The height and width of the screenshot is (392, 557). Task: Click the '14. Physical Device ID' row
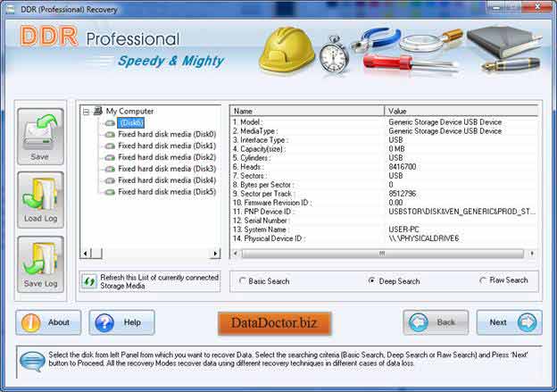click(384, 238)
